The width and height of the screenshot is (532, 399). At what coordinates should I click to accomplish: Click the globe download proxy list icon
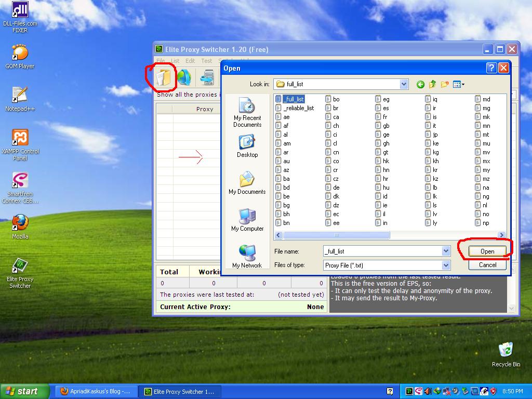pyautogui.click(x=184, y=77)
